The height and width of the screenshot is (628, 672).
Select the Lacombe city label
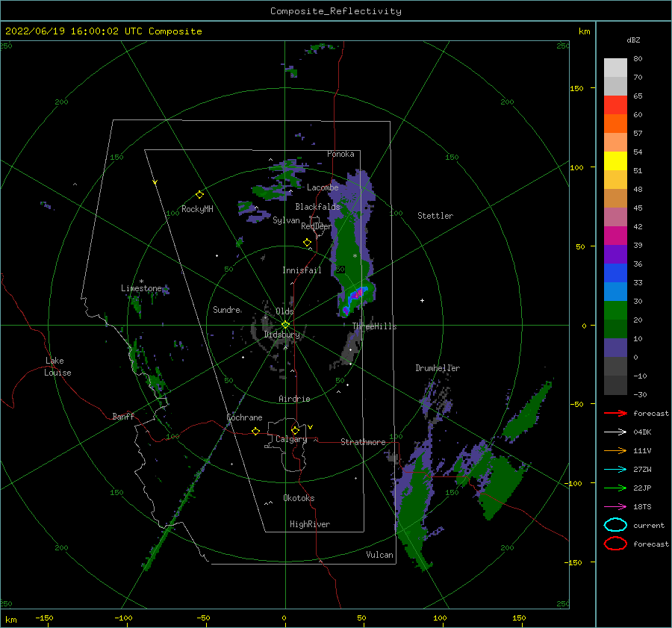coord(323,187)
